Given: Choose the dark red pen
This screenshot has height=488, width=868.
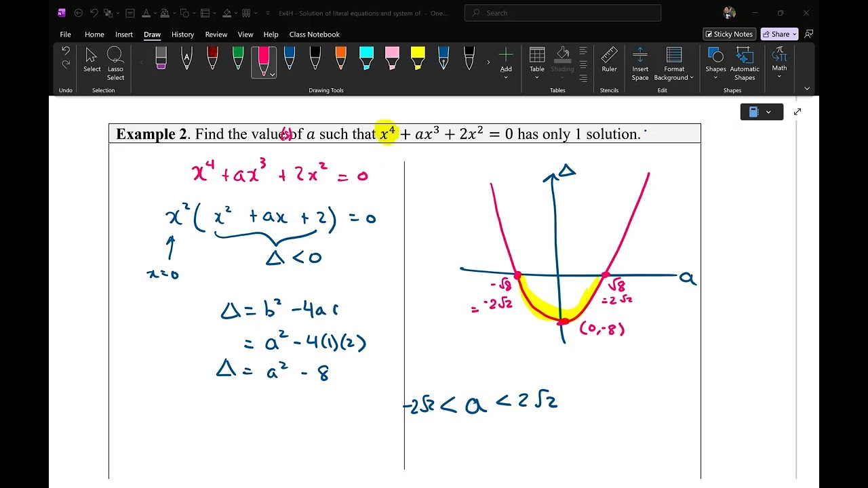Looking at the screenshot, I should [x=212, y=58].
